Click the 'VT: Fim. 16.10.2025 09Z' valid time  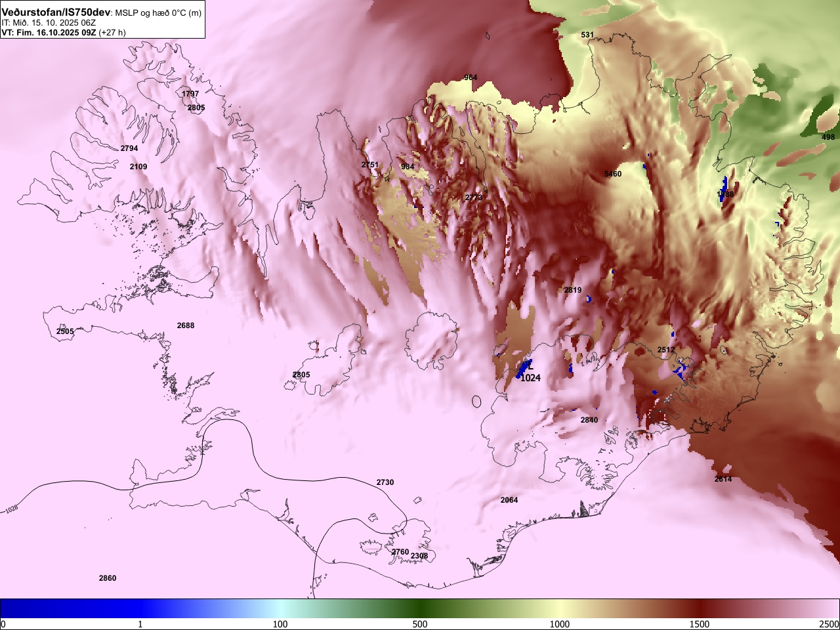tap(49, 32)
